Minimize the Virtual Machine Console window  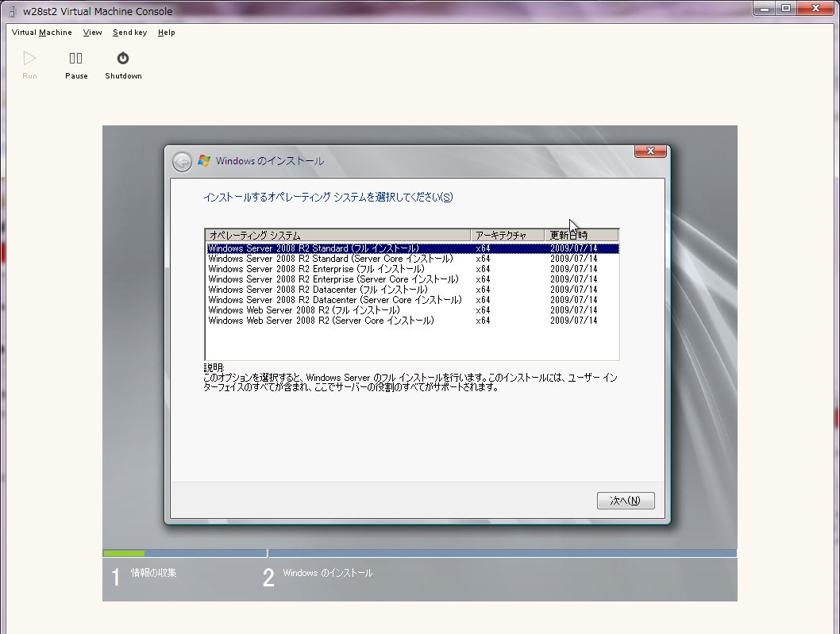765,8
